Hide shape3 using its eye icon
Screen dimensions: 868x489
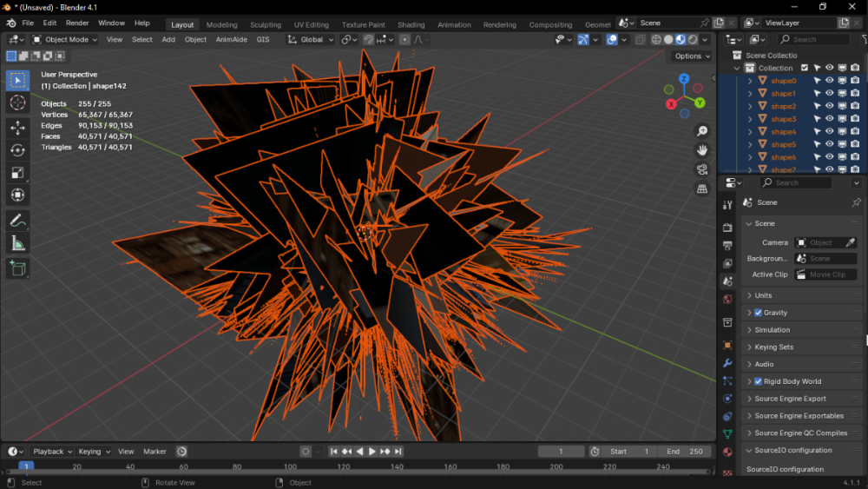point(829,119)
